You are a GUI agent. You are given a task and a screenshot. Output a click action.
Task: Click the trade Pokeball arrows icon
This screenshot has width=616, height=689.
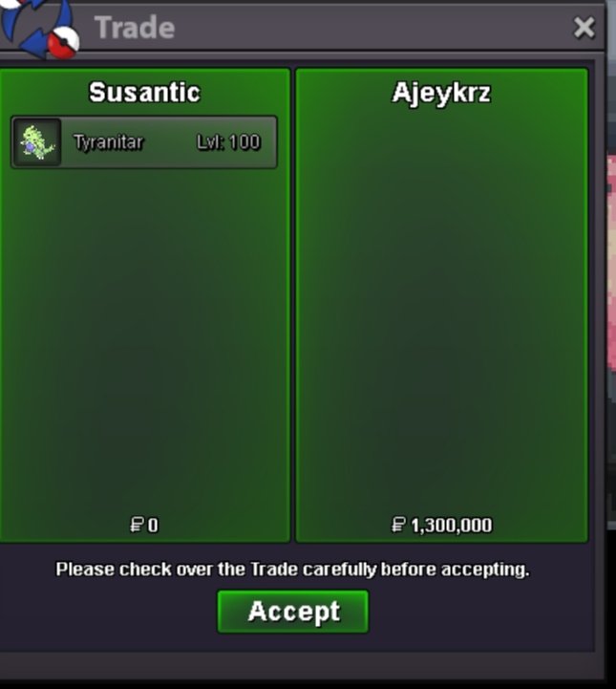tap(39, 28)
